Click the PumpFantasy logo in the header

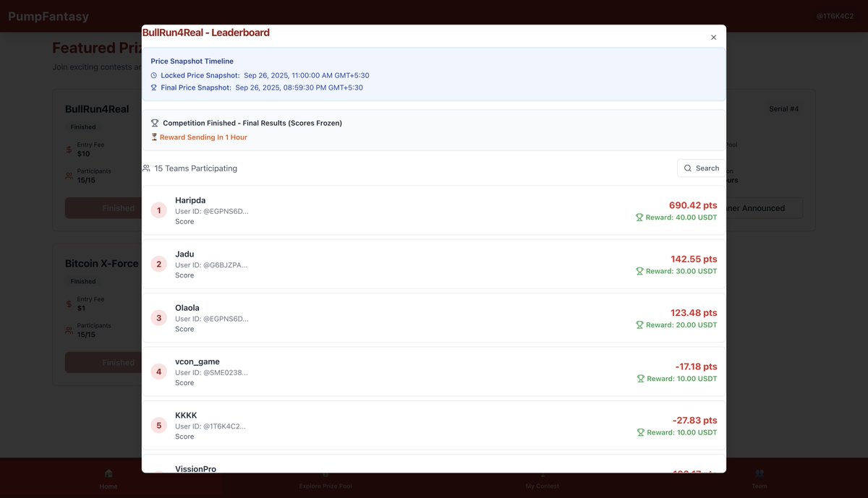[x=49, y=16]
